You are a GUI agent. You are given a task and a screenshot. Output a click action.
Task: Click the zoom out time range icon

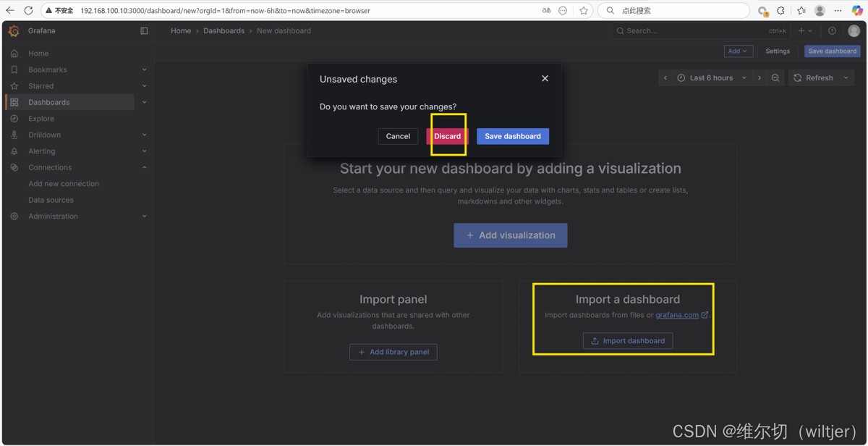(x=775, y=78)
